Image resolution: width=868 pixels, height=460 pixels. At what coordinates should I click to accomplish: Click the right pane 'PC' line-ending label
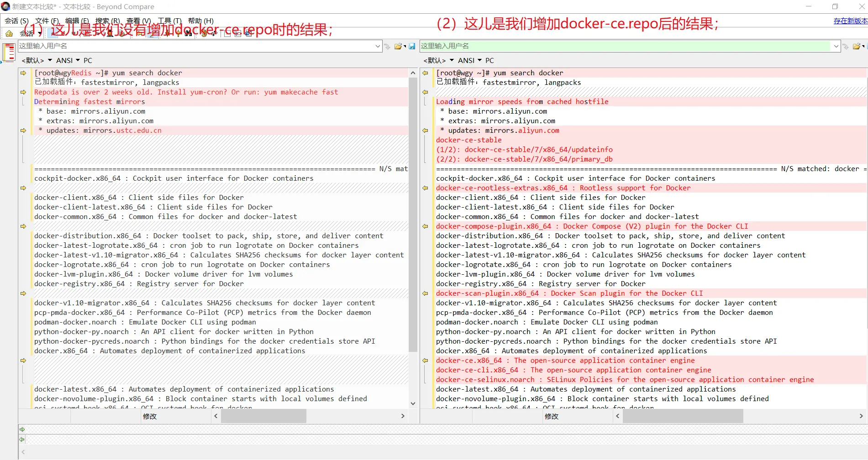pos(489,60)
